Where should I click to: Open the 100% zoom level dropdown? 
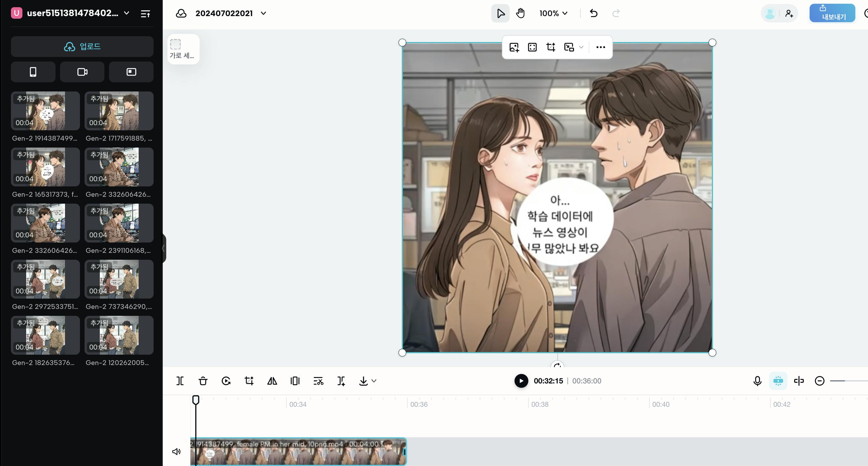[553, 13]
